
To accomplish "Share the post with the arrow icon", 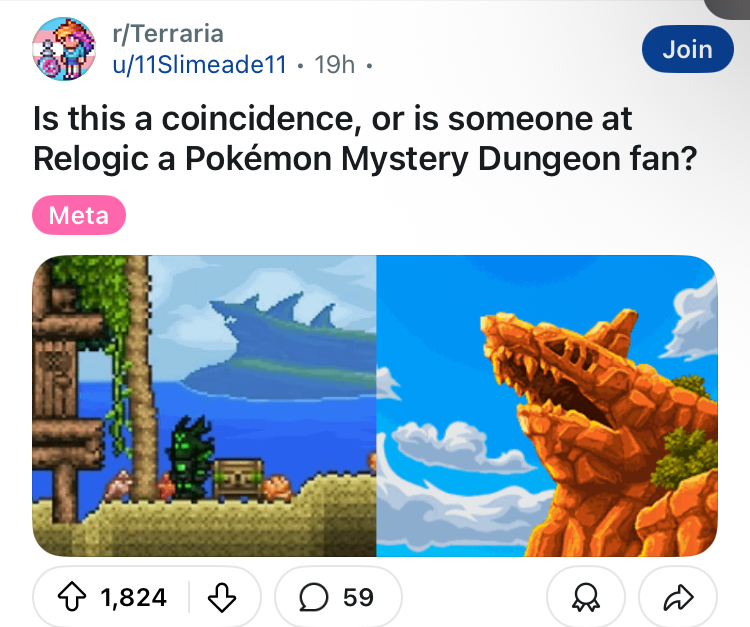I will coord(678,597).
